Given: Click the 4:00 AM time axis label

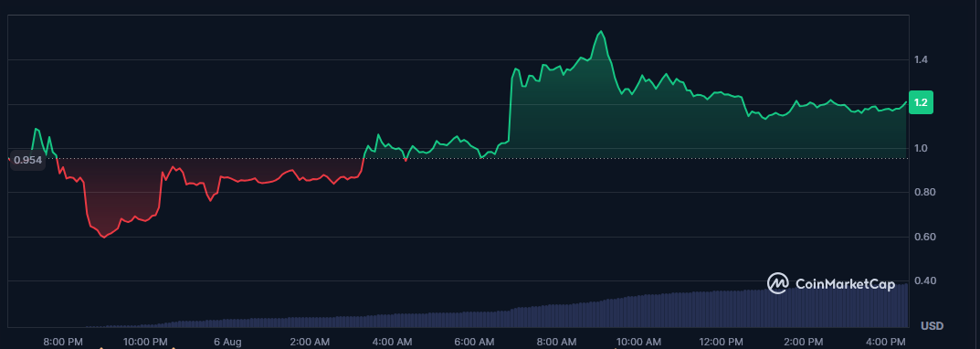Looking at the screenshot, I should click(392, 342).
